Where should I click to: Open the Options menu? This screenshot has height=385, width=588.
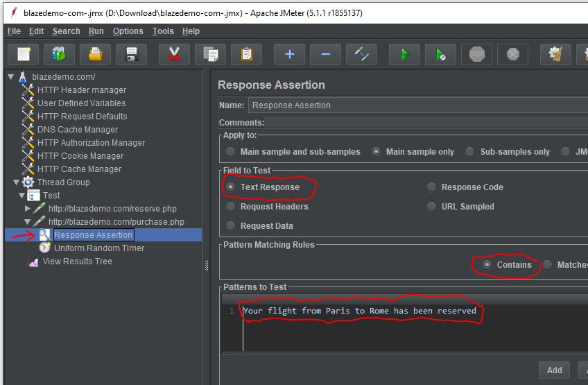[128, 31]
